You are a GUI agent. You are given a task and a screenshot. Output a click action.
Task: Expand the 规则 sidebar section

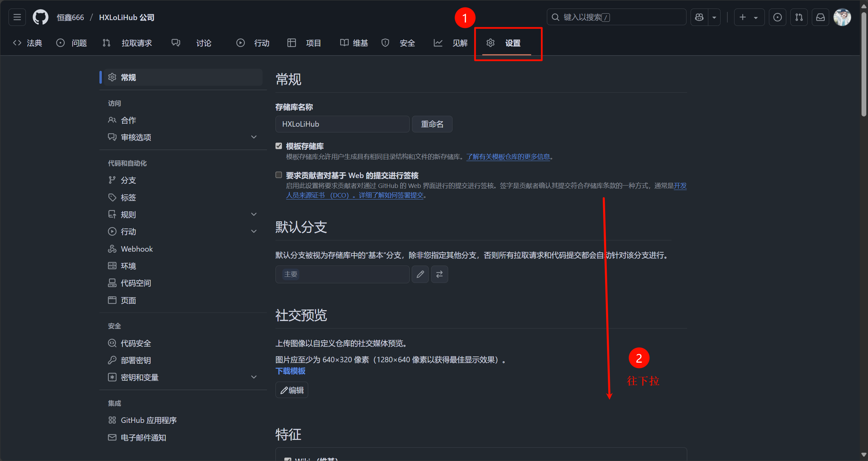[183, 214]
